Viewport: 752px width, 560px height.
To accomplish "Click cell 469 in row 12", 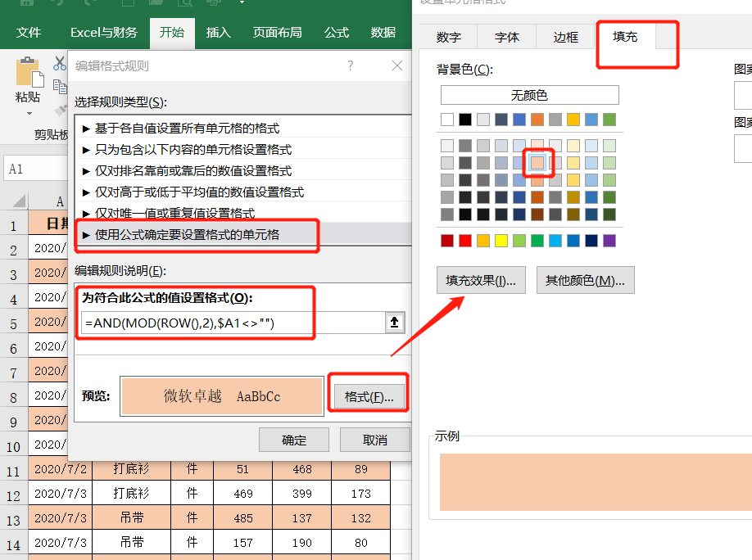I will [x=243, y=494].
